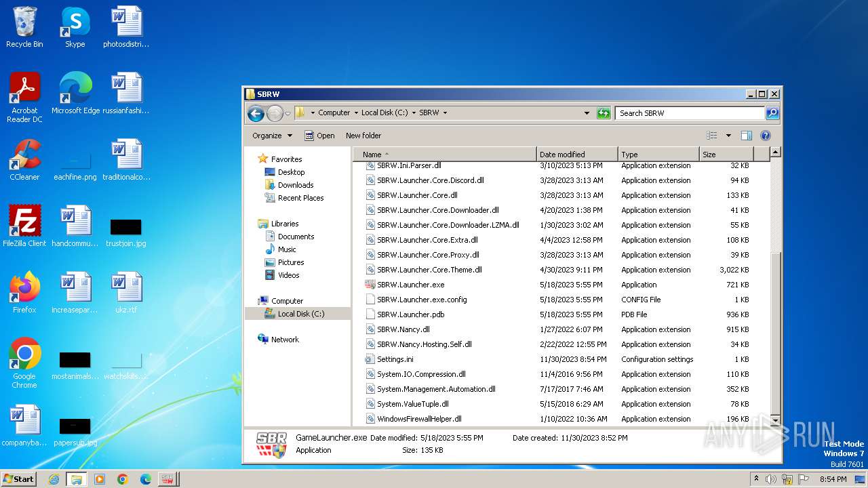Screen dimensions: 868x488
Task: Sort files by the Size column
Action: click(x=726, y=155)
